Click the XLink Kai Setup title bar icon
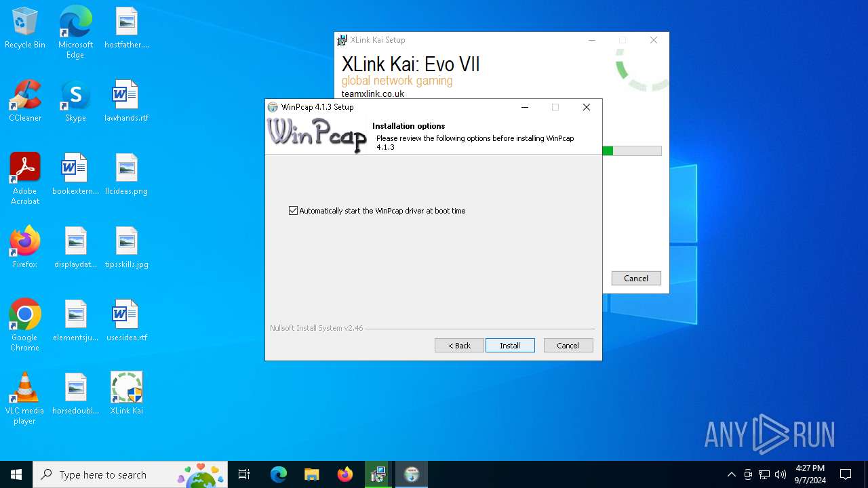Image resolution: width=868 pixels, height=488 pixels. (342, 40)
